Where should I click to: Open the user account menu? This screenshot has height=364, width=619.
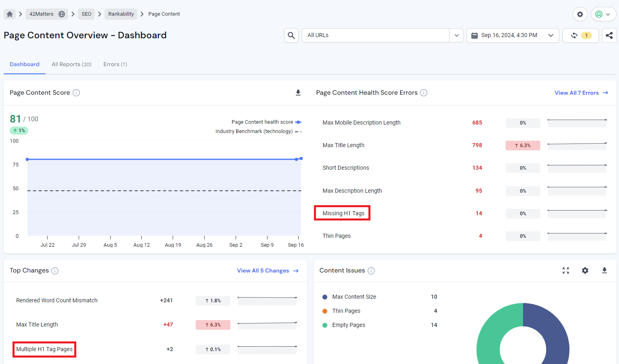pyautogui.click(x=603, y=14)
